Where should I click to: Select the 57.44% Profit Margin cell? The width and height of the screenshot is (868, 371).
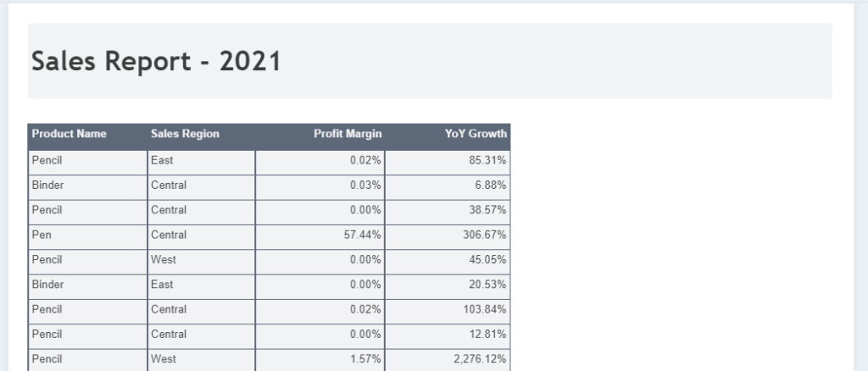point(363,235)
